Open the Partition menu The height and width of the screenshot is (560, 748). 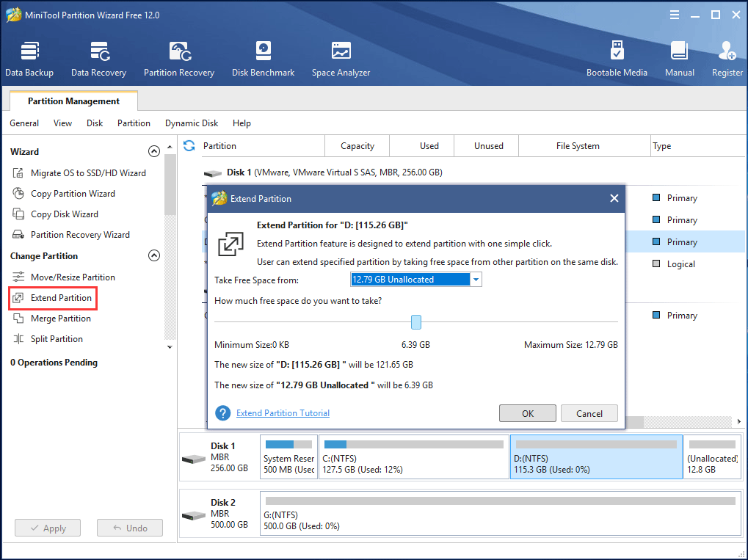(134, 123)
